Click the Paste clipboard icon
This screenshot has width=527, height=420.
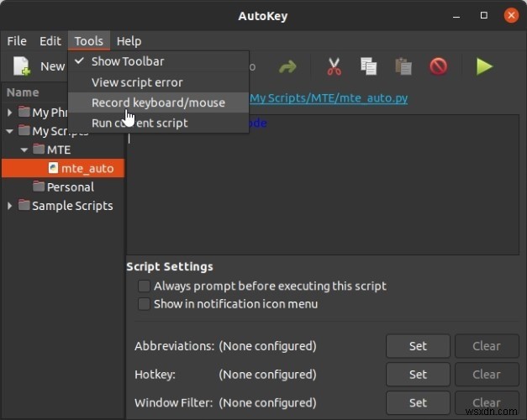[x=403, y=66]
